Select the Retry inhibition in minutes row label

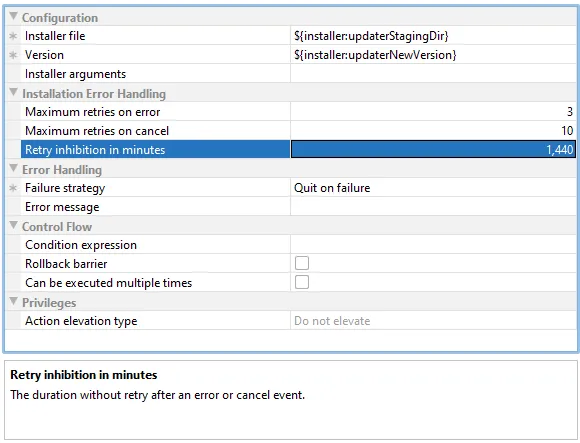coord(95,150)
